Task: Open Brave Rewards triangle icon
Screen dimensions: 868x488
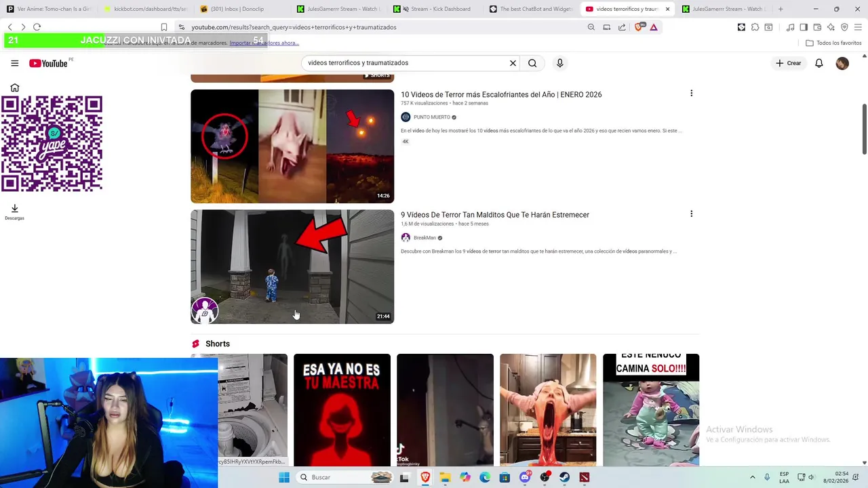Action: tap(654, 27)
